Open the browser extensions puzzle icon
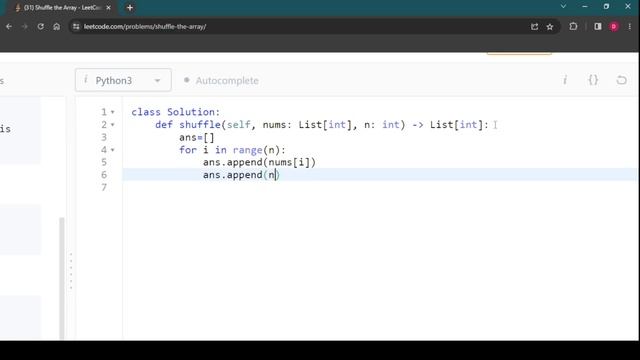The height and width of the screenshot is (360, 640). tap(573, 27)
